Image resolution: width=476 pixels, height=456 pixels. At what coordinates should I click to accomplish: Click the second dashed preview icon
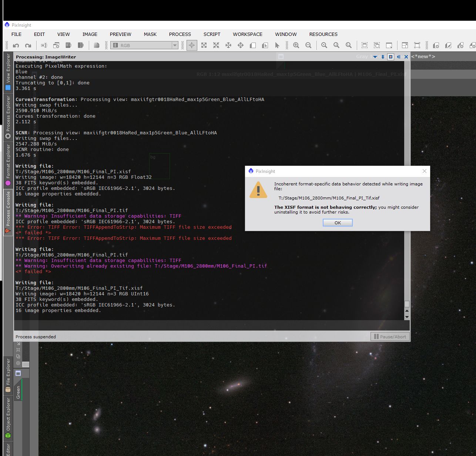point(377,45)
